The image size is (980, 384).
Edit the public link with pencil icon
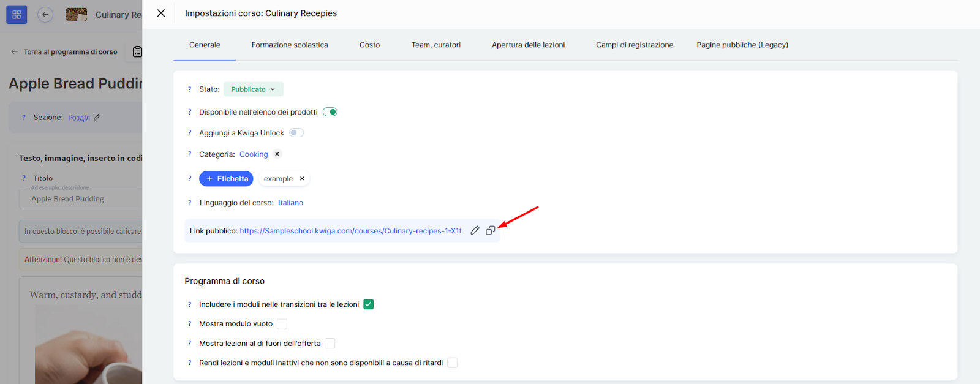tap(475, 230)
